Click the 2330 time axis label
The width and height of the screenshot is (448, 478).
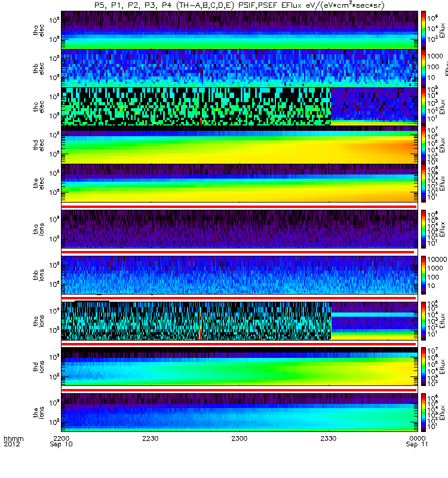(x=329, y=439)
